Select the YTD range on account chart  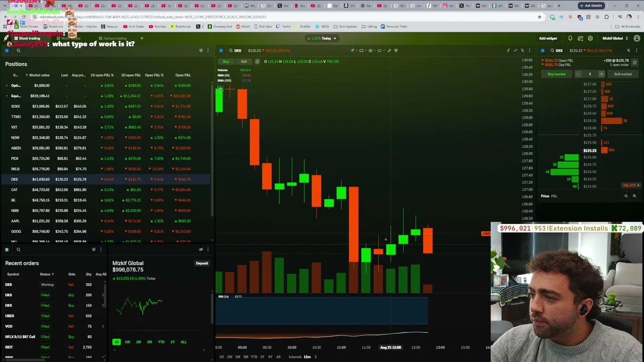click(161, 342)
